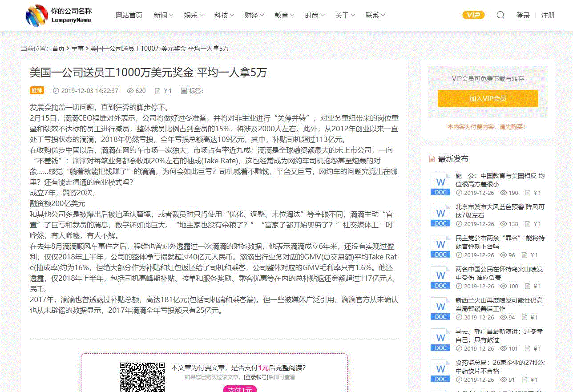Click the payment QR code image
This screenshot has width=573, height=392.
pos(142,377)
